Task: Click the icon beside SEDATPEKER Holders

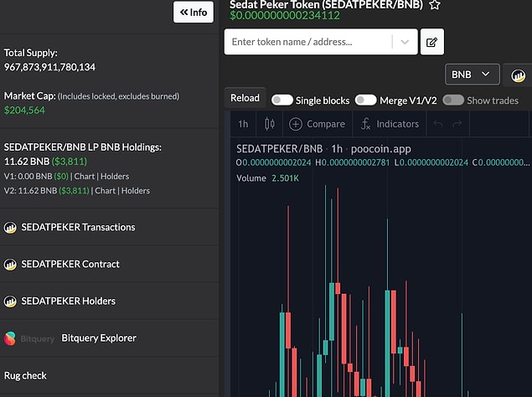Action: (10, 302)
